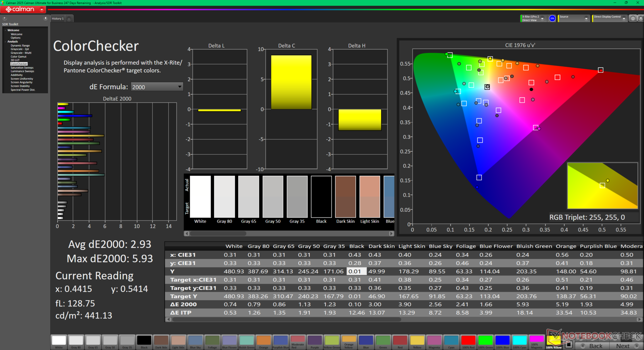Collapse the right-side panel arrow
Image resolution: width=644 pixels, height=350 pixels.
point(640,18)
